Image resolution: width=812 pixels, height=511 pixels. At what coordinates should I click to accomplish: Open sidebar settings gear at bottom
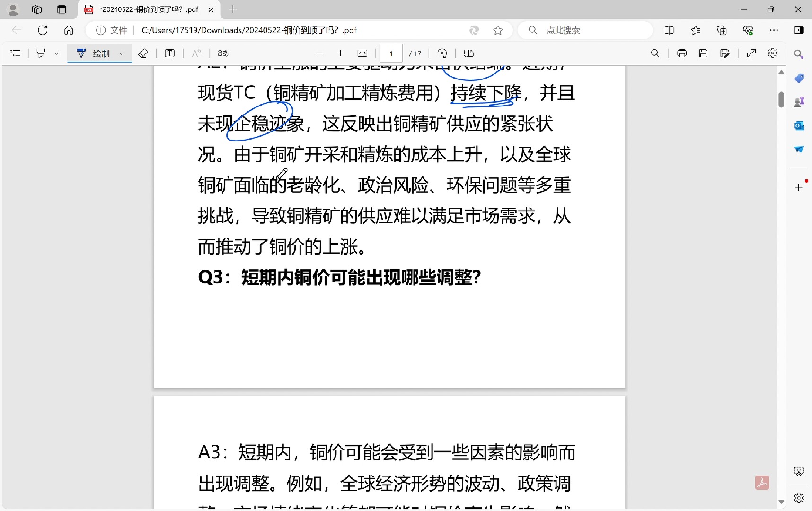(799, 498)
